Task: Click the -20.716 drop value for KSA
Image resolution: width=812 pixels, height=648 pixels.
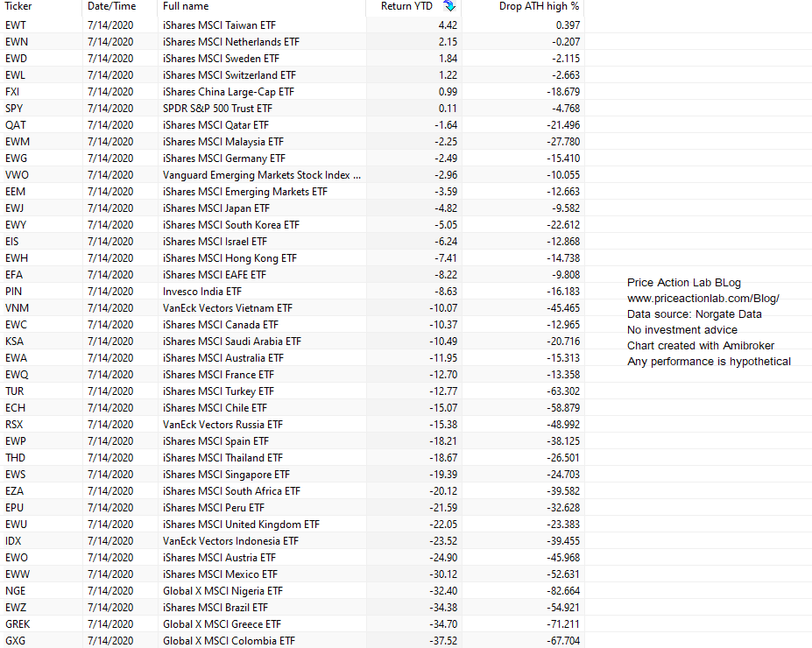Action: 563,342
